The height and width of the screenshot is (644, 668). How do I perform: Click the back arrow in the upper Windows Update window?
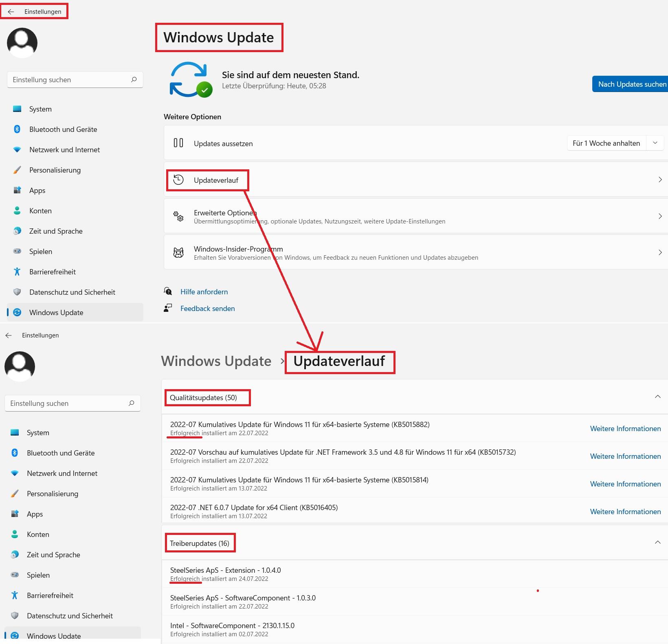coord(11,12)
